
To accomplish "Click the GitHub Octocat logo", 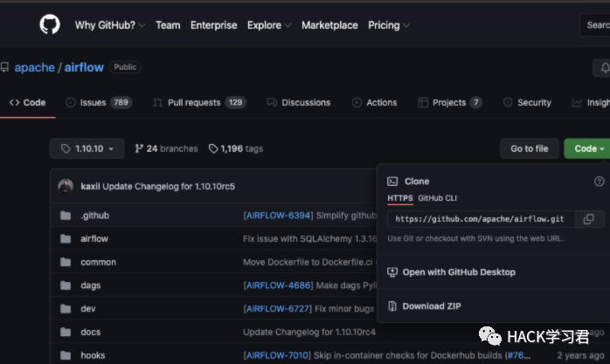I will [x=50, y=24].
